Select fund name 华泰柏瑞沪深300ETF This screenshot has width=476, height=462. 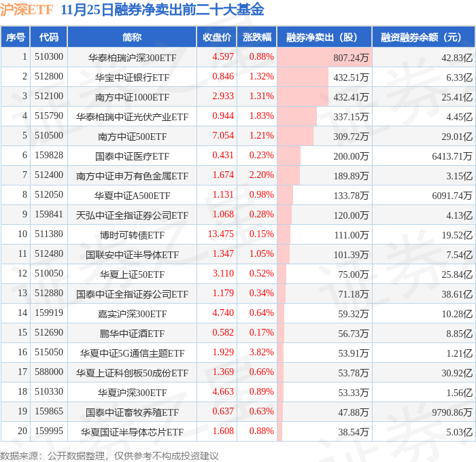pyautogui.click(x=132, y=58)
